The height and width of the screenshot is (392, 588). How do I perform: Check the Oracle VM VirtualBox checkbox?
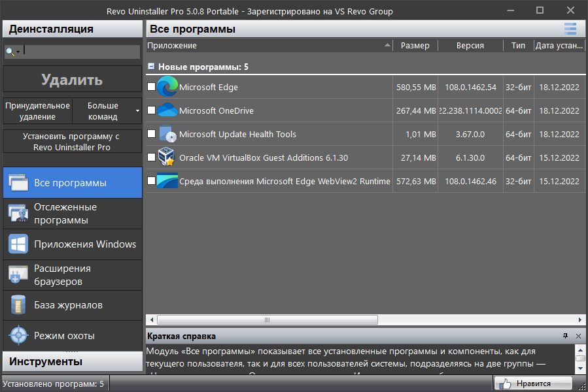(x=152, y=157)
